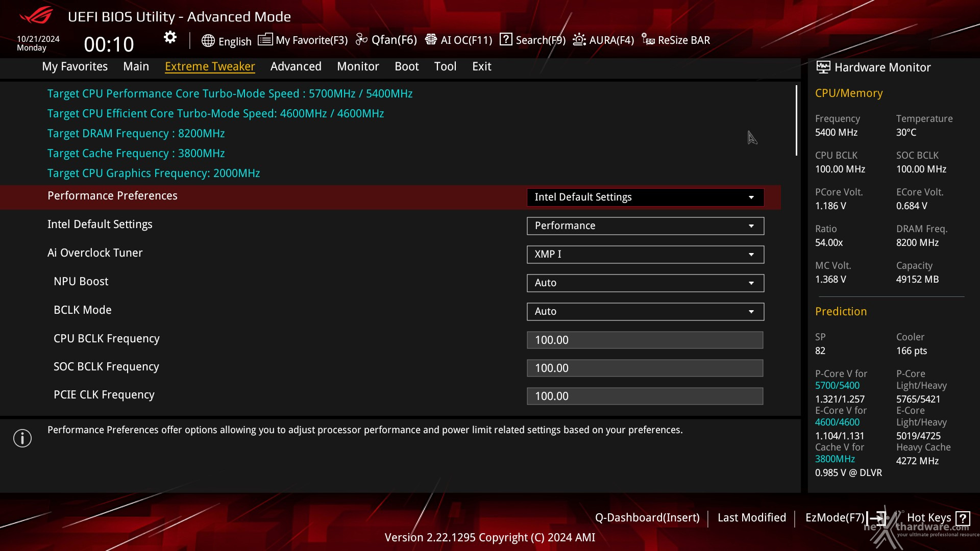This screenshot has width=980, height=551.
Task: Click the 5700/5400 prediction link
Action: pyautogui.click(x=837, y=386)
